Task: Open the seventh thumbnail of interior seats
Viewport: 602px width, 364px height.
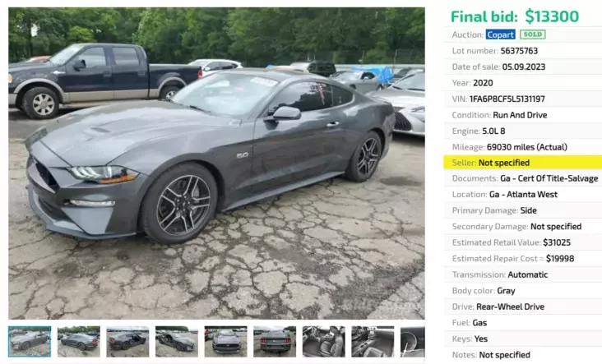Action: click(324, 341)
